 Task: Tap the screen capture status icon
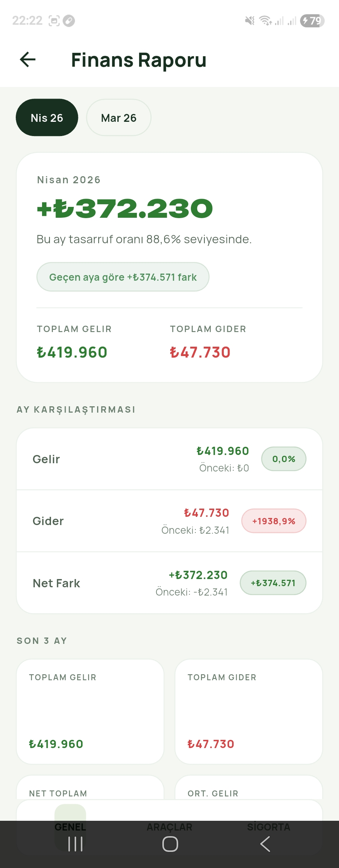54,21
